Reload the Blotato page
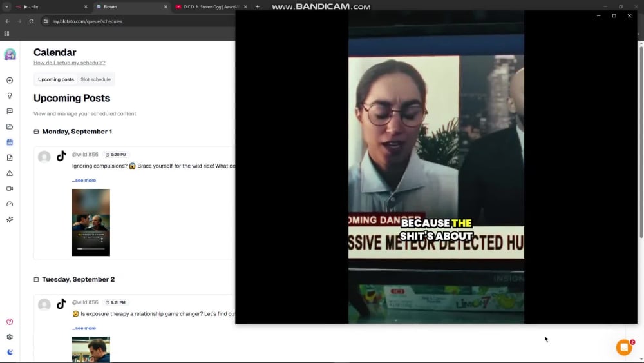 coord(31,21)
